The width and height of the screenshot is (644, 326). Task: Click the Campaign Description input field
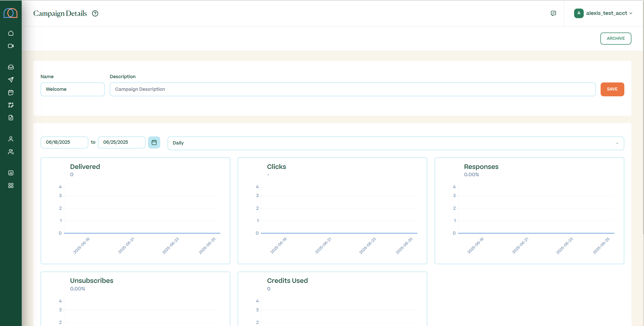[352, 89]
